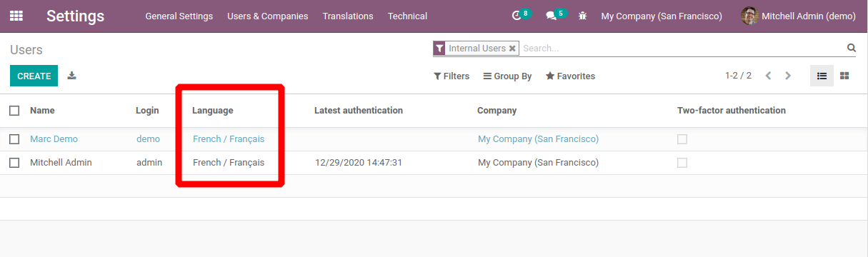Click French / Français in Mitchell Admin row
The image size is (868, 257).
point(229,163)
